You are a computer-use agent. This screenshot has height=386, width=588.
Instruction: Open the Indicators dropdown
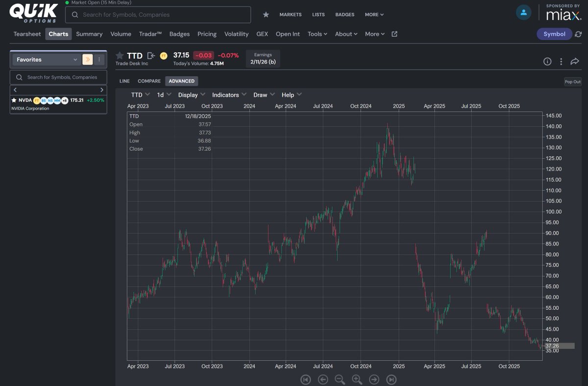pyautogui.click(x=229, y=95)
